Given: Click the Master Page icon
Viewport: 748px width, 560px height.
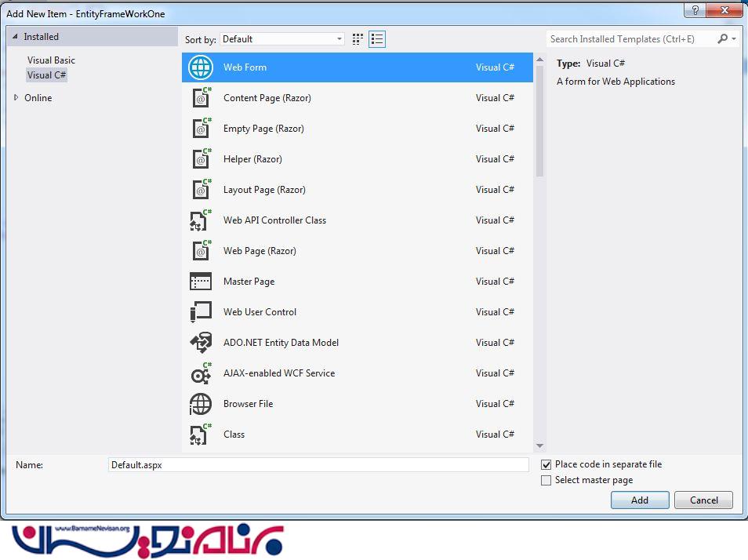Looking at the screenshot, I should (x=201, y=282).
